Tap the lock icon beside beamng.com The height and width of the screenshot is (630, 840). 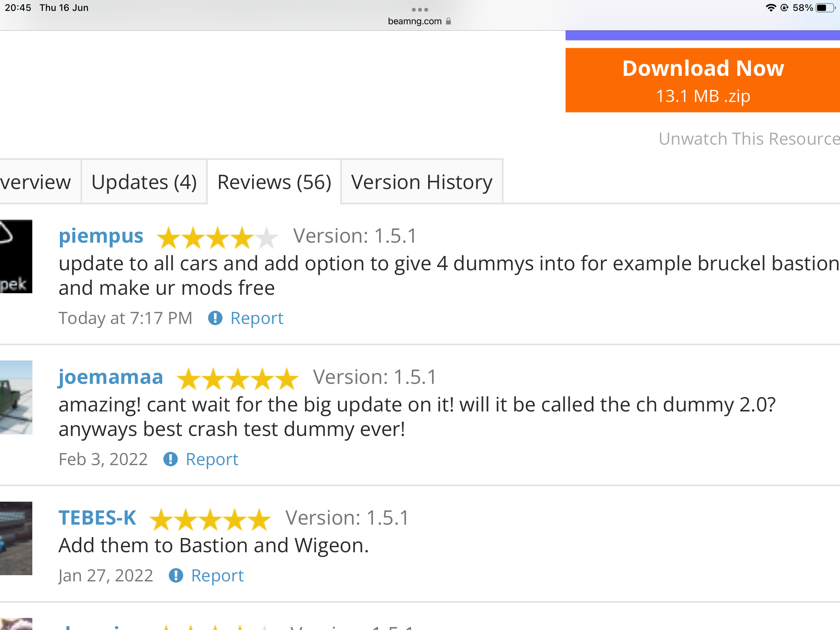448,21
